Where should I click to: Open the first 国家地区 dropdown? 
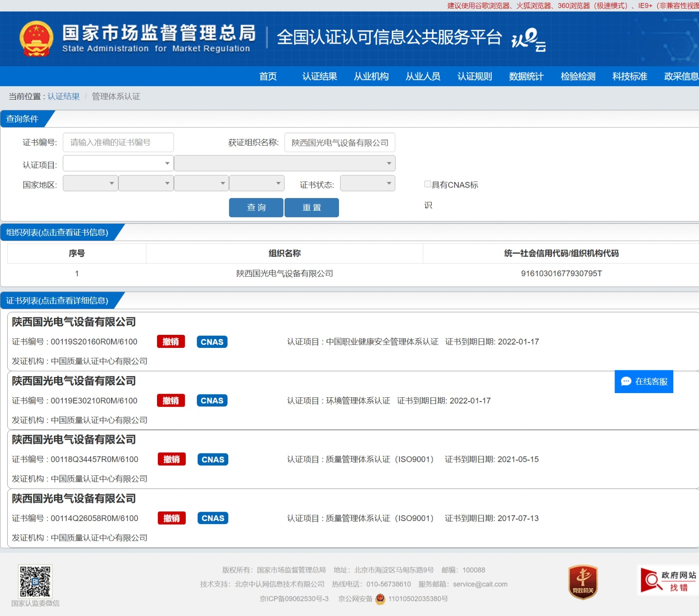click(90, 183)
